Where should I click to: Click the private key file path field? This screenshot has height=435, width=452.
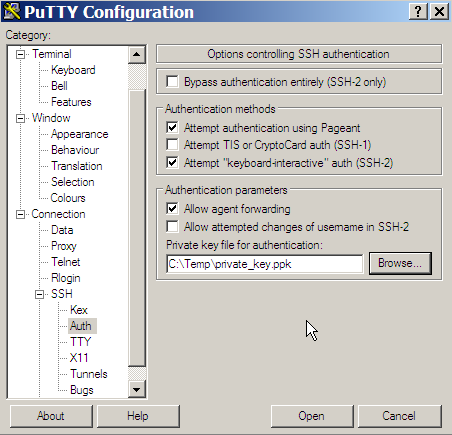265,264
